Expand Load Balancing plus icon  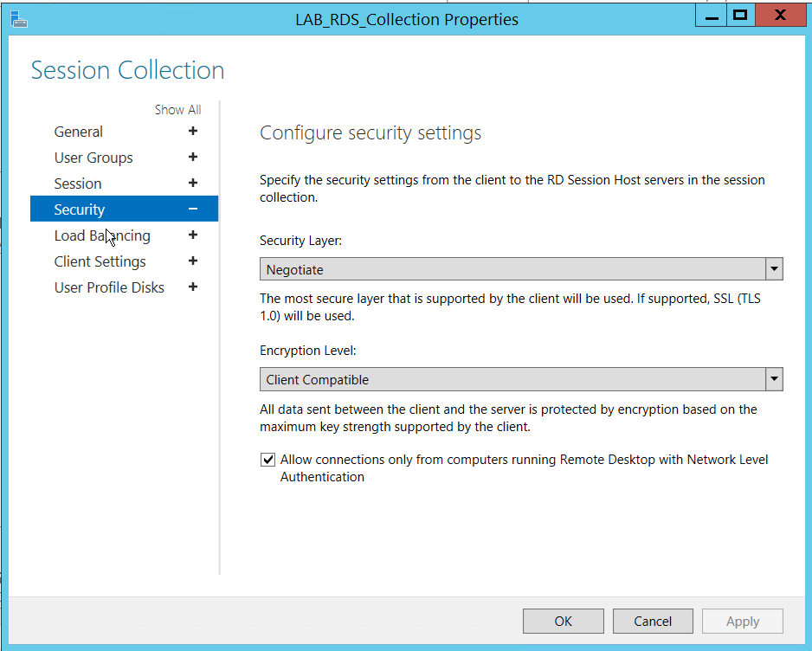[192, 235]
